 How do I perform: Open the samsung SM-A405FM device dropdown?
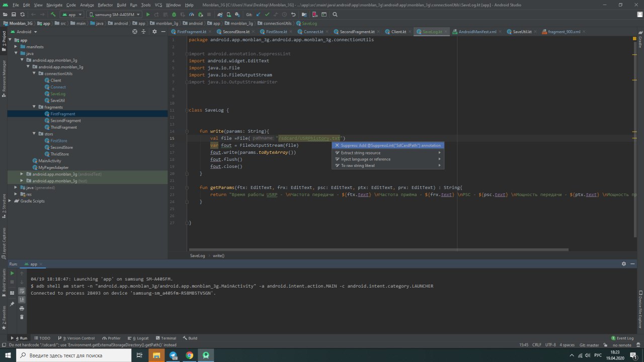pyautogui.click(x=114, y=15)
